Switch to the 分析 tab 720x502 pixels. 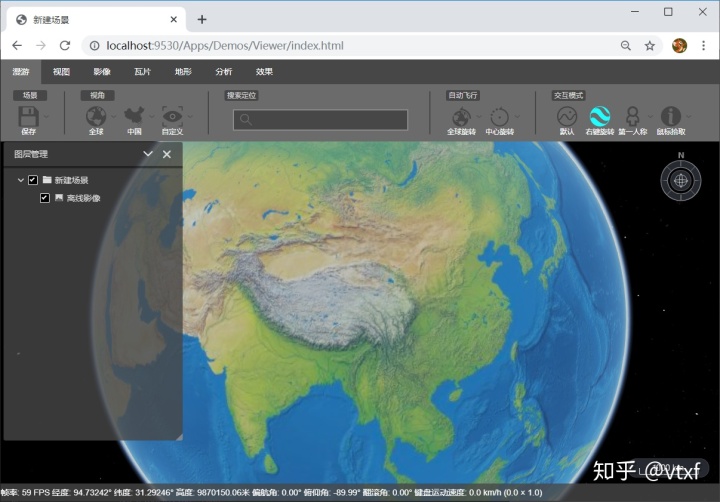coord(224,72)
